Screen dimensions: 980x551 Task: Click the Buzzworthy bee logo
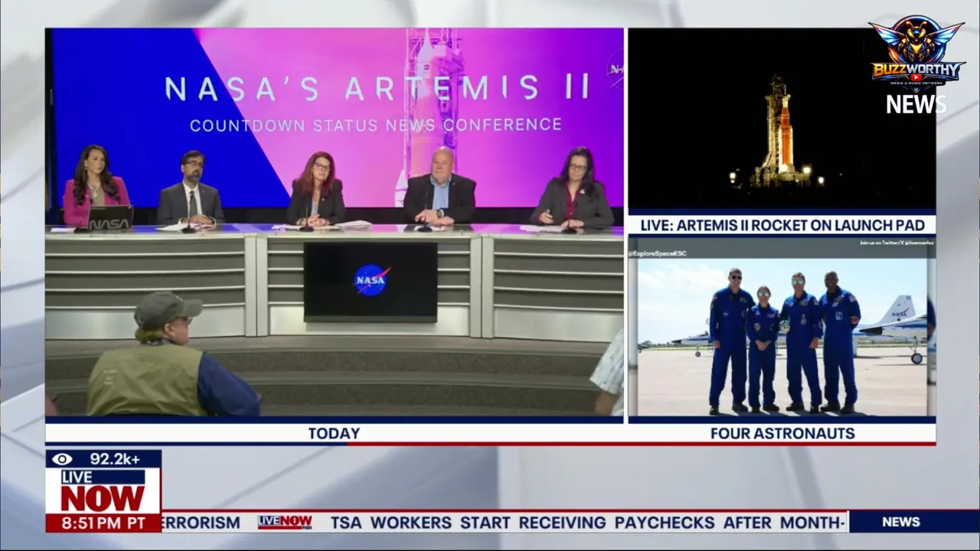916,53
